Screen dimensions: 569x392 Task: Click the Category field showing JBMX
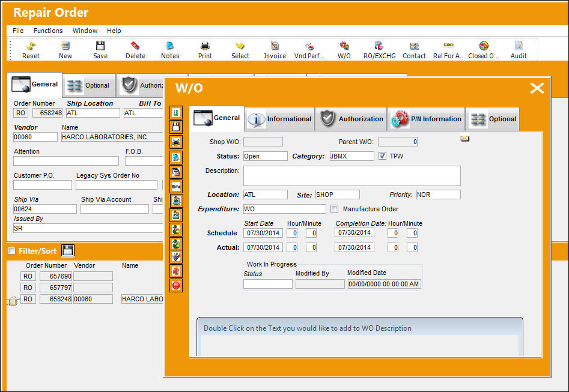351,156
